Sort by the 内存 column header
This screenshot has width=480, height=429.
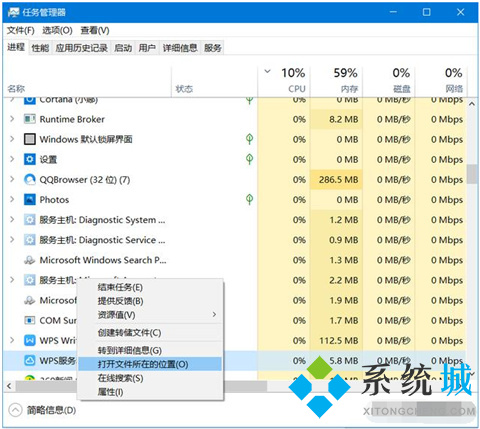click(x=336, y=81)
